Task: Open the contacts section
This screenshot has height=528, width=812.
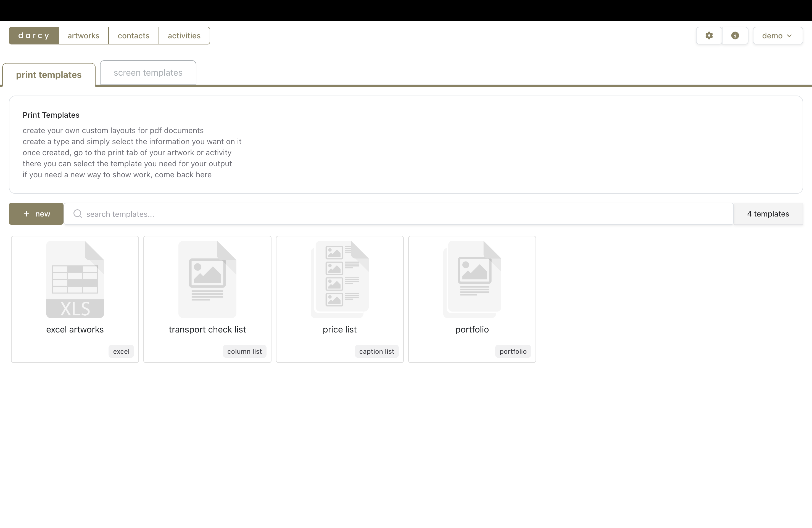Action: click(133, 35)
